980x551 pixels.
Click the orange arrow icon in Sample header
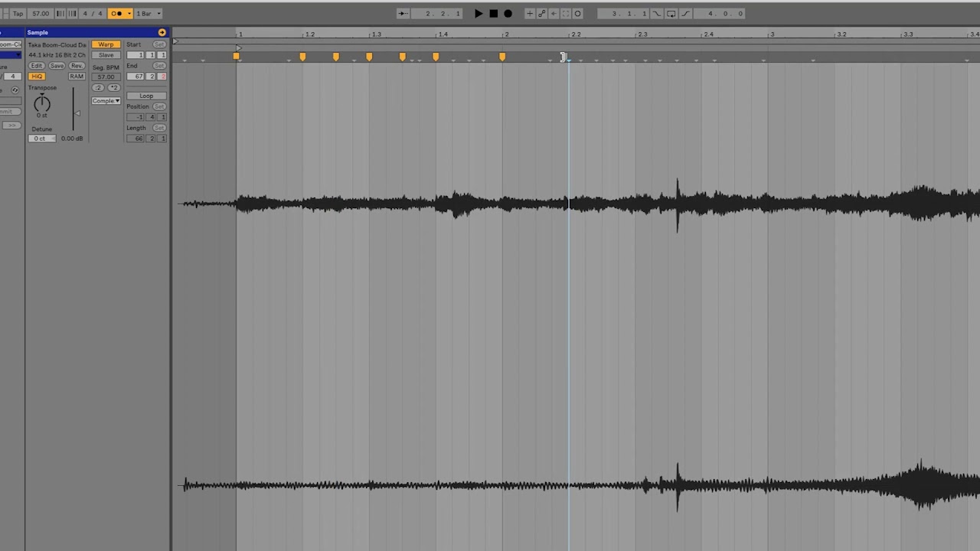(162, 32)
